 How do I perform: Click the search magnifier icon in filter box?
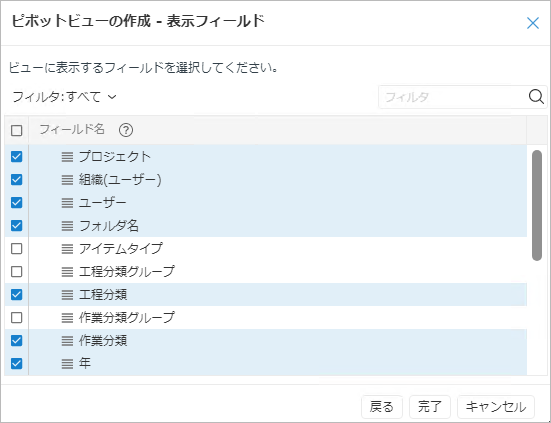click(x=536, y=96)
